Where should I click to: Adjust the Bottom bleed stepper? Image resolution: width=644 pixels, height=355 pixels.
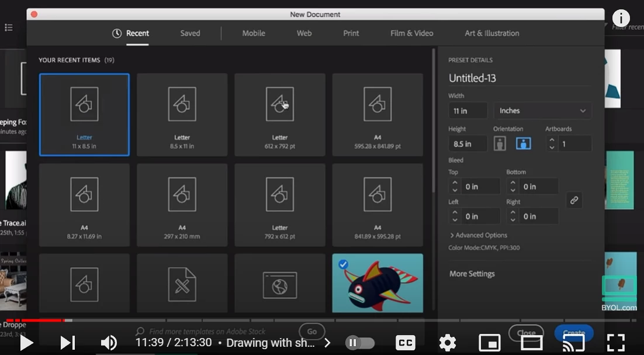[x=513, y=187]
